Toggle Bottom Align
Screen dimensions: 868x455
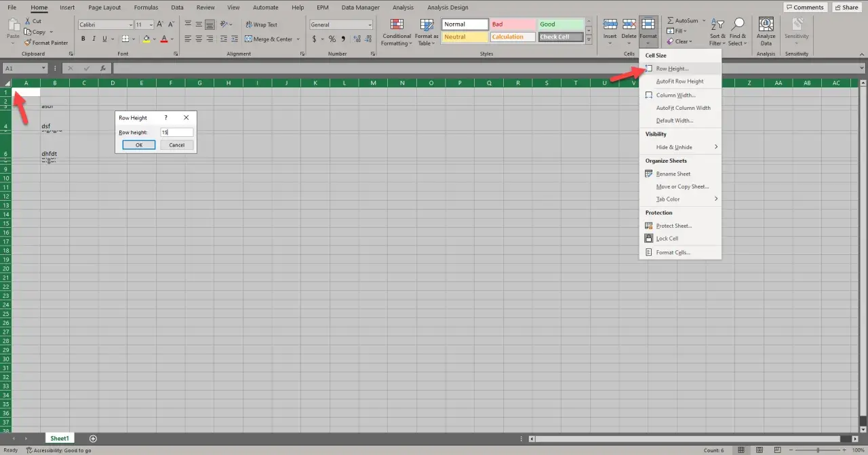(x=211, y=24)
